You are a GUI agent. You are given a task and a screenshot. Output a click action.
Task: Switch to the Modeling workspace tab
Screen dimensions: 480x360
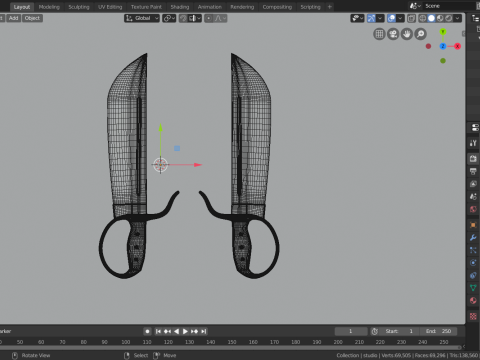click(x=49, y=7)
